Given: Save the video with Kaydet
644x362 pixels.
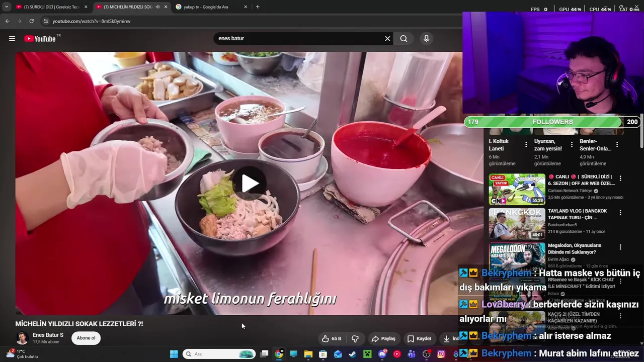Looking at the screenshot, I should (419, 338).
